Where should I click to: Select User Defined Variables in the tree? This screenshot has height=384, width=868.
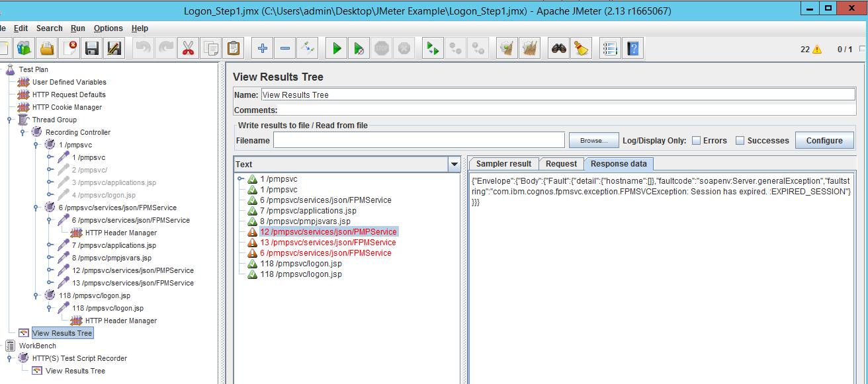[x=69, y=82]
